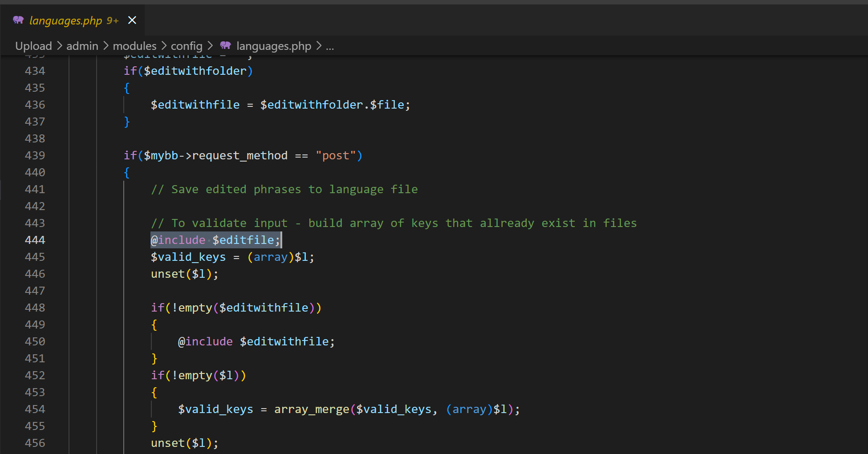Click the selected @include $editfile statement
868x454 pixels.
216,240
